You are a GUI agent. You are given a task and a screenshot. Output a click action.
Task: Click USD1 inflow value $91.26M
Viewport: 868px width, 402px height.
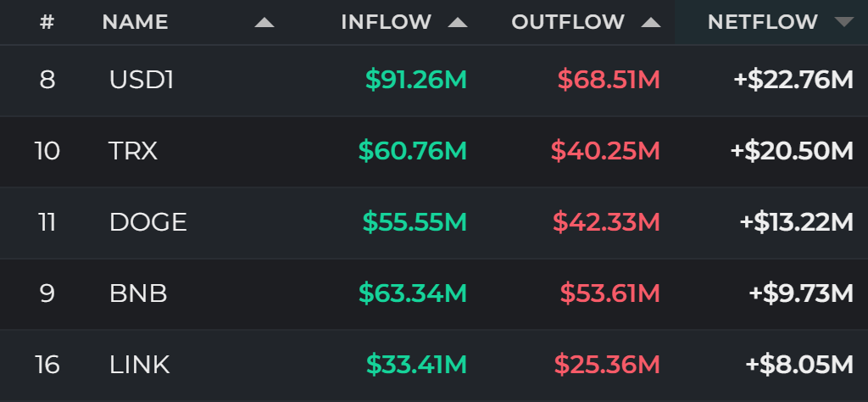click(x=416, y=81)
